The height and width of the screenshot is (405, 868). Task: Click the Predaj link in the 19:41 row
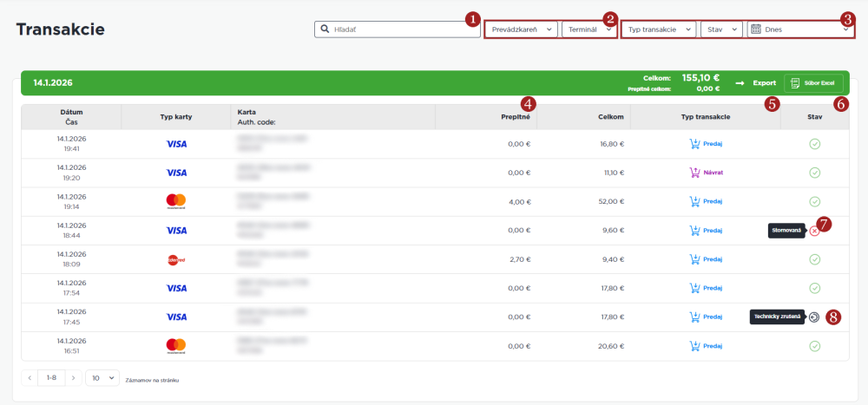[x=713, y=144]
